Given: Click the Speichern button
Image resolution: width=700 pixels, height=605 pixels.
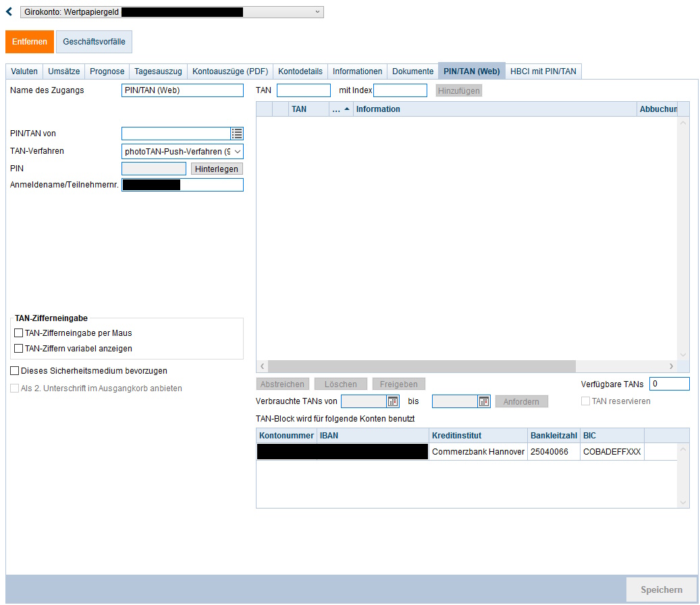Looking at the screenshot, I should [662, 589].
